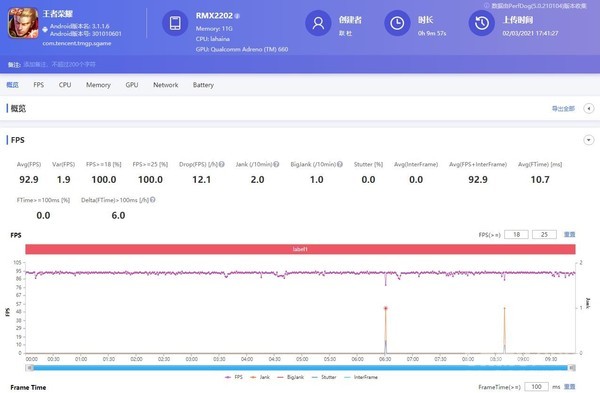Image resolution: width=600 pixels, height=393 pixels.
Task: Toggle the InterFrame series in legend
Action: pyautogui.click(x=361, y=377)
